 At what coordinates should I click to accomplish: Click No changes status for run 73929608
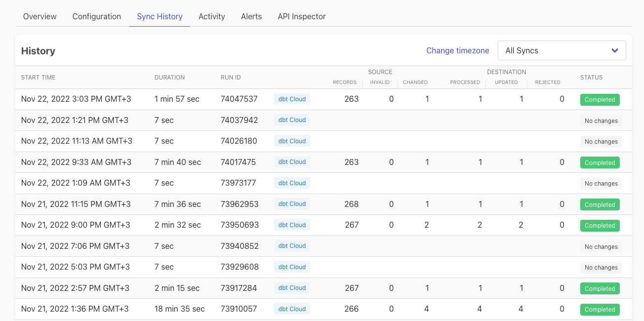pos(601,268)
